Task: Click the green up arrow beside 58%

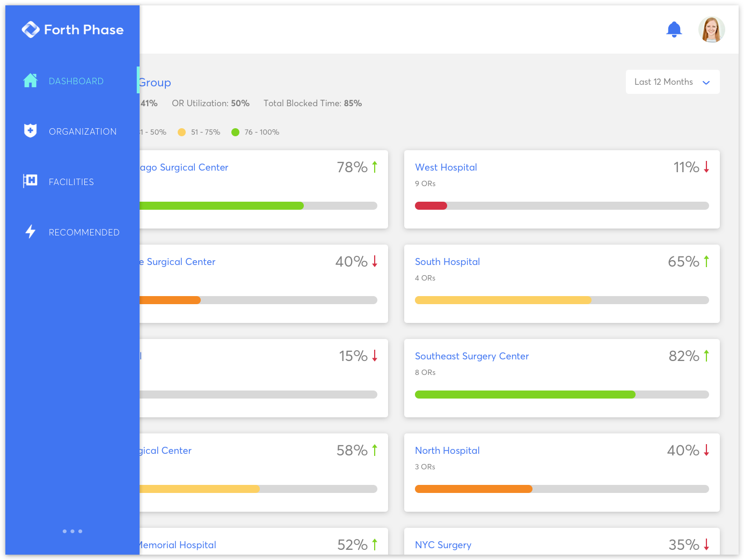Action: click(x=375, y=450)
